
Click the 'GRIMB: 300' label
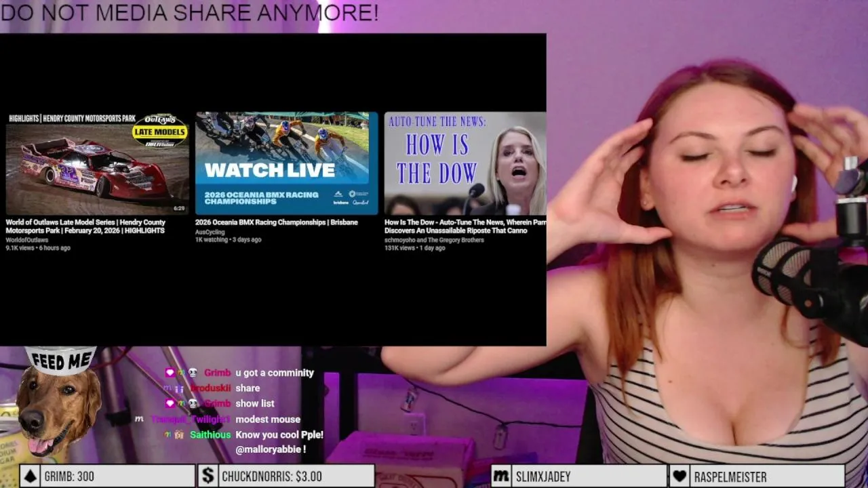pyautogui.click(x=69, y=476)
